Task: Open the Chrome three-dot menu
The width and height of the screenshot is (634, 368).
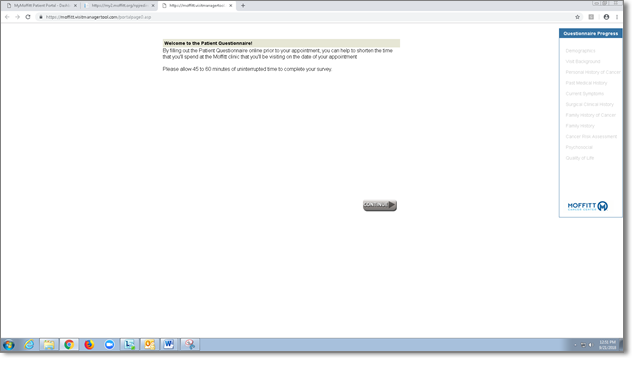Action: coord(617,17)
